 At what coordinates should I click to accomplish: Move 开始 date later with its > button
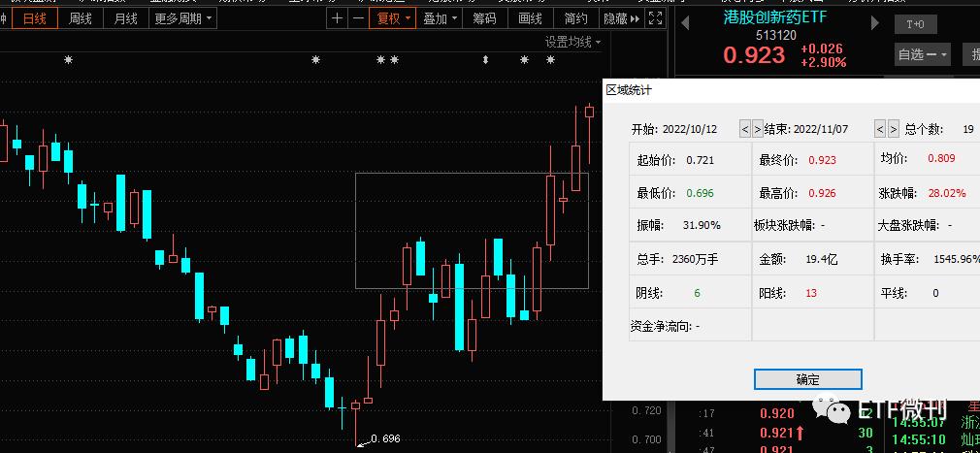pos(757,129)
